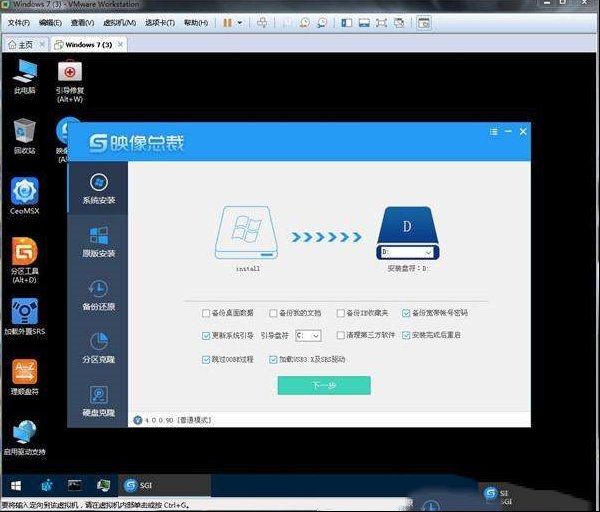Open command prompt taskbar icon
Viewport: 600px width, 512px height.
[x=75, y=485]
